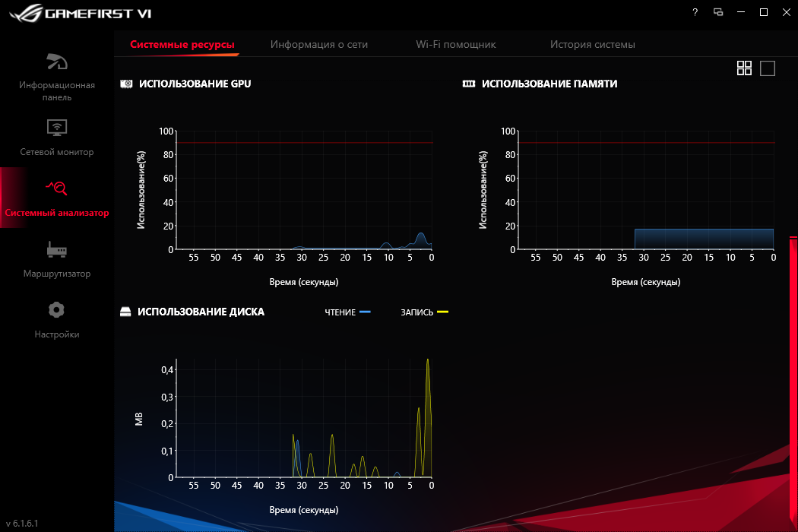Open the Информационная панель dashboard icon
This screenshot has height=532, width=798.
tap(56, 62)
